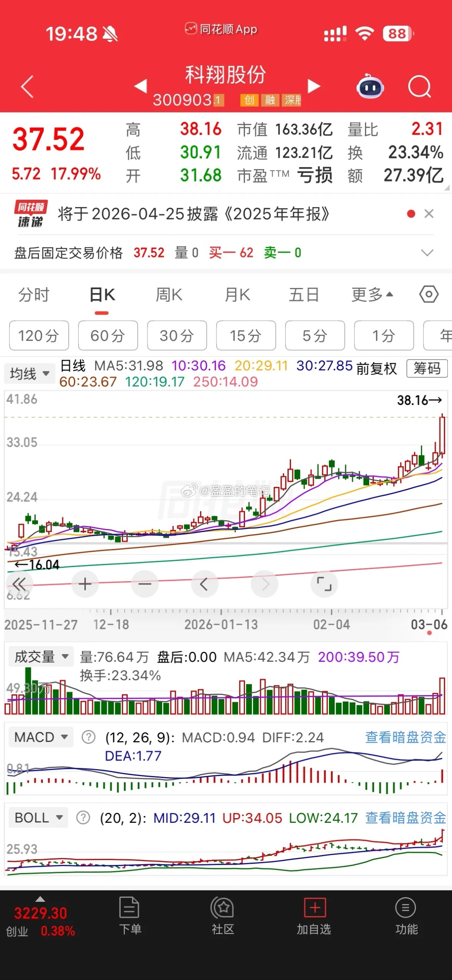
Task: Select the 60分 period button
Action: click(108, 336)
